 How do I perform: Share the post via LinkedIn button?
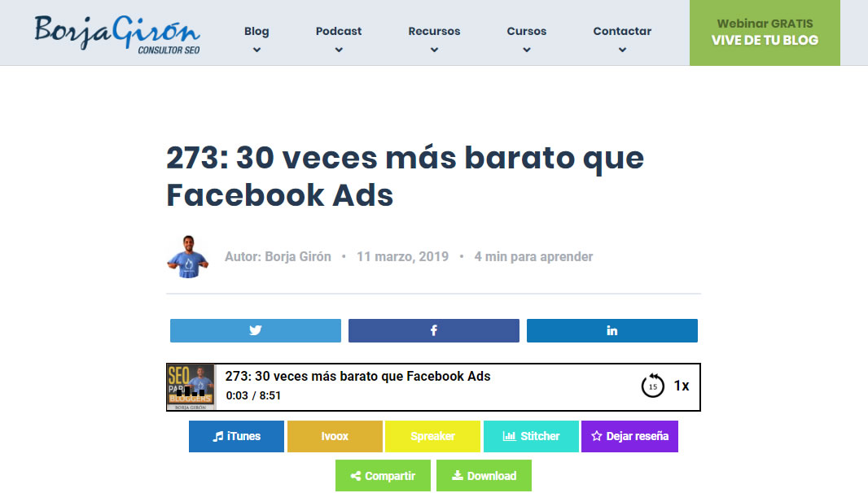coord(612,330)
